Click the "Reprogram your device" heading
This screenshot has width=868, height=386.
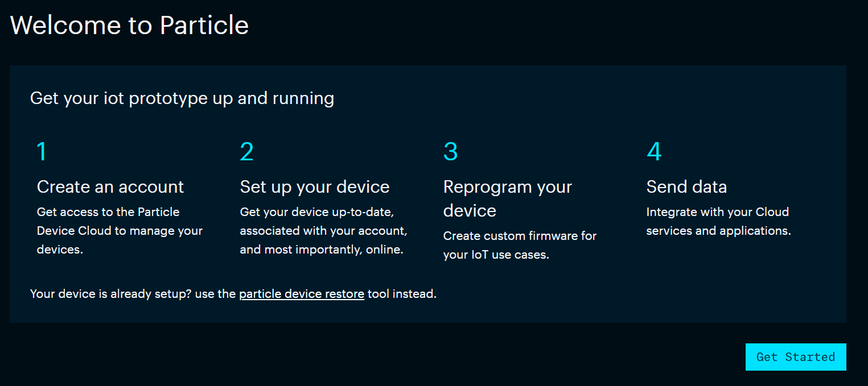pyautogui.click(x=508, y=198)
